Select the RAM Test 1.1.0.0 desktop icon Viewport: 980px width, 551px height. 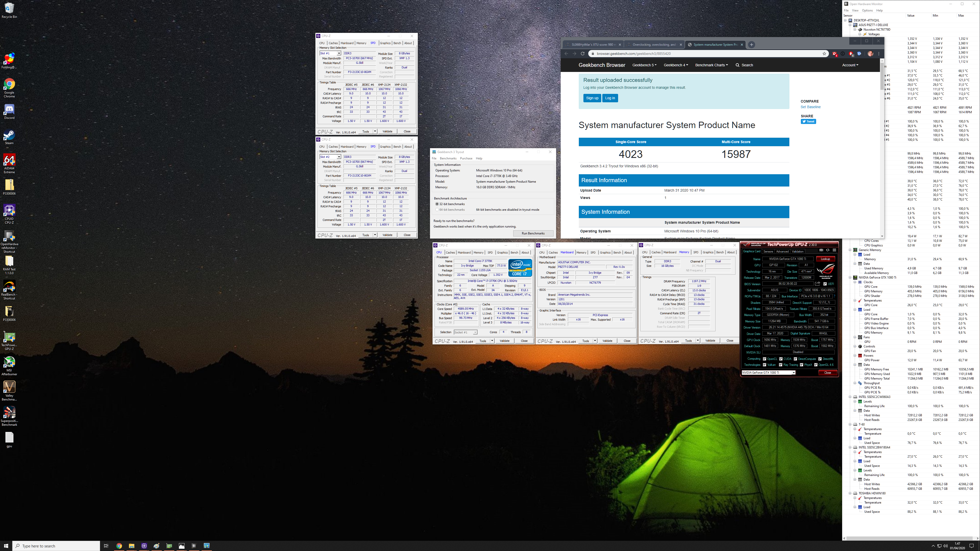click(x=9, y=265)
